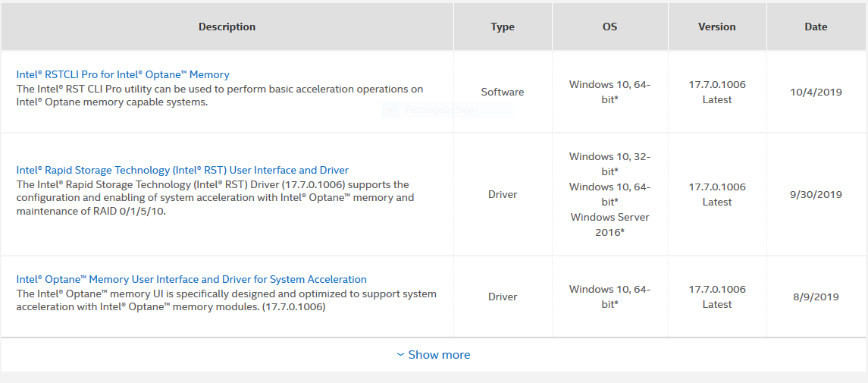The image size is (868, 383).
Task: Select Driver type in the Optane Memory UI row
Action: point(503,297)
